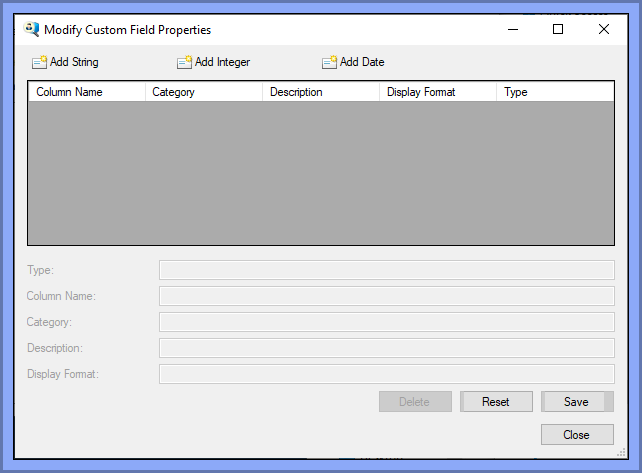Click the Close button at bottom
The image size is (642, 473).
click(x=577, y=435)
